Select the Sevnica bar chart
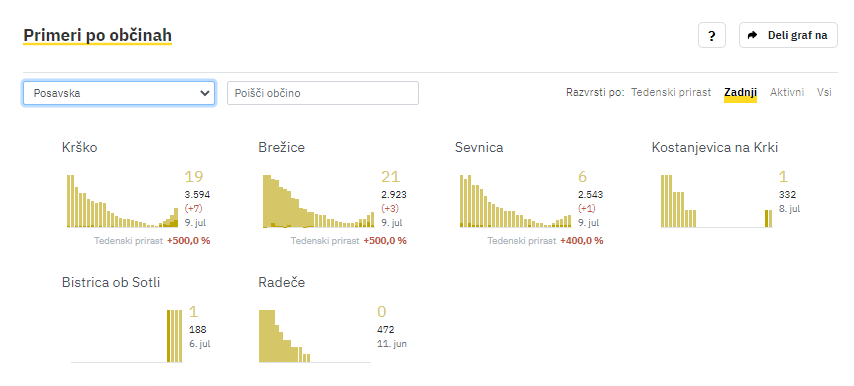This screenshot has width=854, height=386. 515,201
